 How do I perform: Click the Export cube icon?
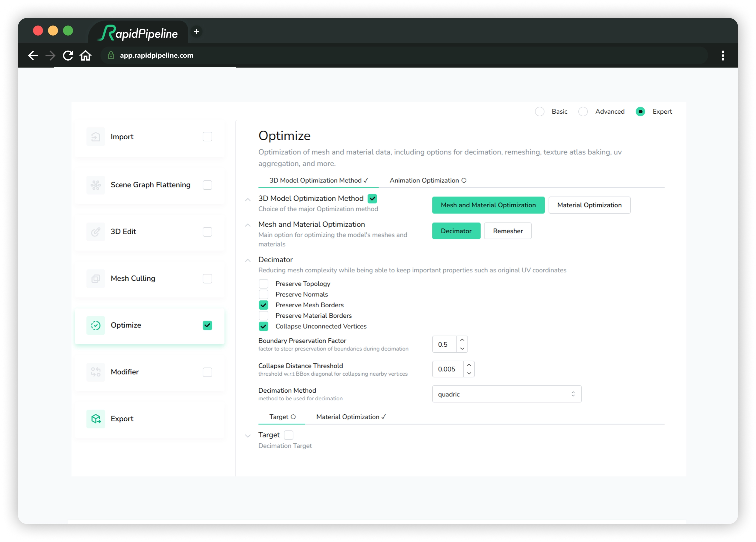[x=96, y=419]
